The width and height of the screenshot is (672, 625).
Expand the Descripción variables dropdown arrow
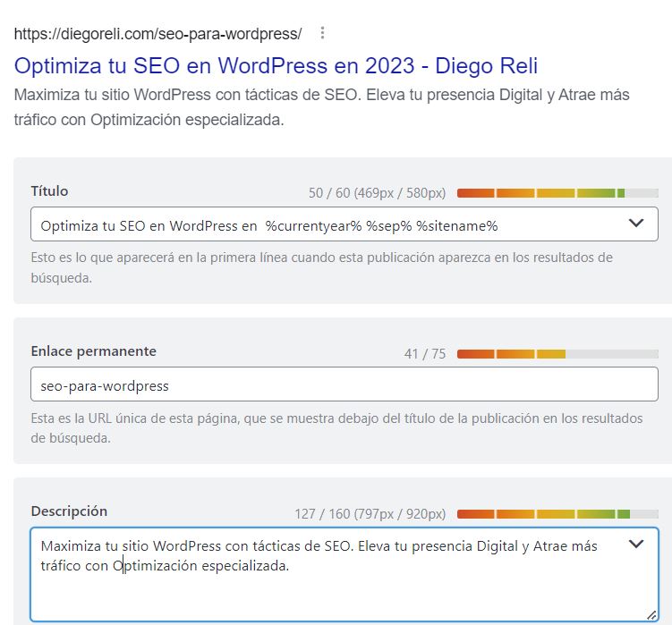[x=636, y=544]
